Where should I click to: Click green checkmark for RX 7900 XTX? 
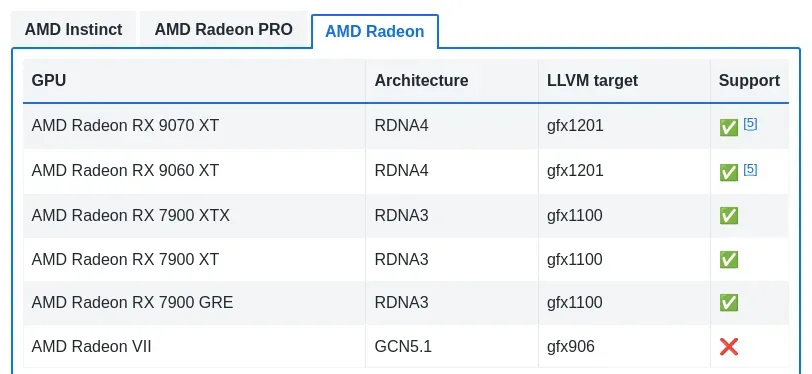[729, 215]
